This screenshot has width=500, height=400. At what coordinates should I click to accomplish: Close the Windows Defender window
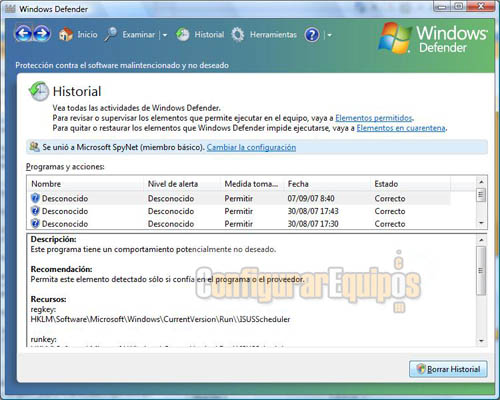481,6
